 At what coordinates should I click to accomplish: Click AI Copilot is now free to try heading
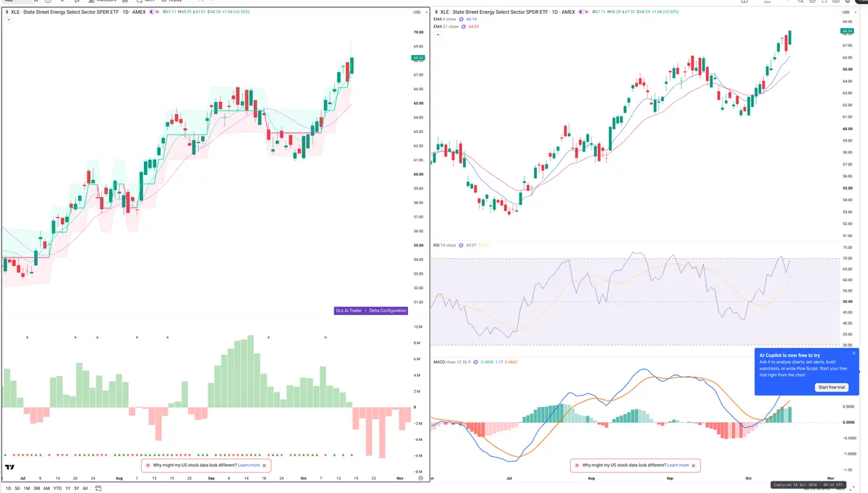coord(789,355)
